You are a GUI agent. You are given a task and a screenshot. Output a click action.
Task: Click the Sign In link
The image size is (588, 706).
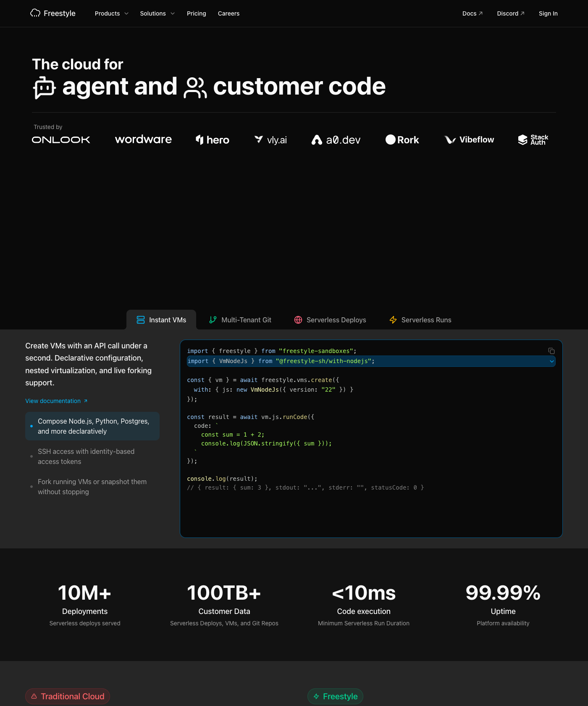pyautogui.click(x=548, y=13)
